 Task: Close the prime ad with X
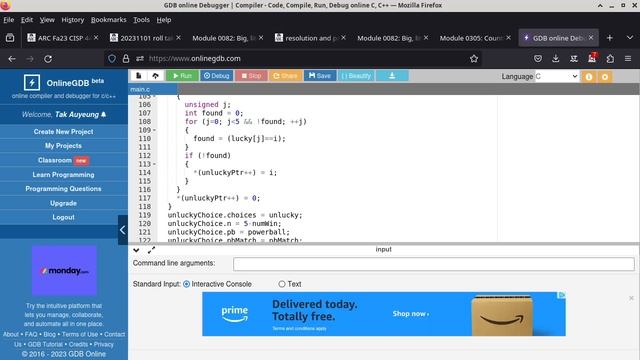(x=631, y=298)
